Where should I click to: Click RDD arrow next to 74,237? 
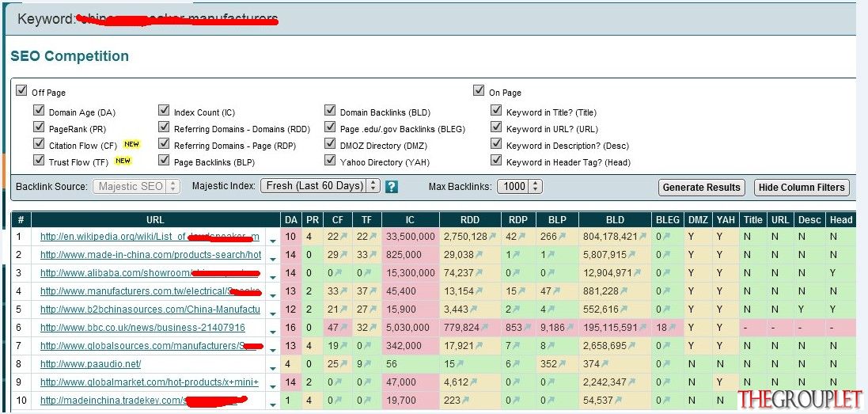pos(478,273)
